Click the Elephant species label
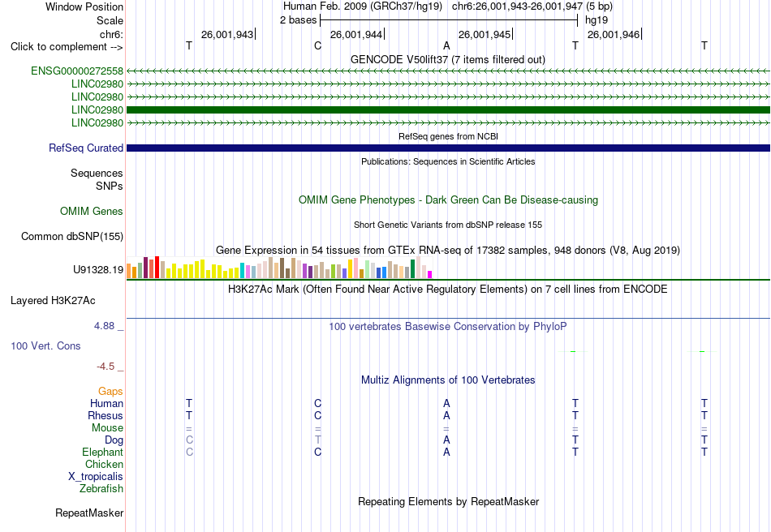This screenshot has height=532, width=771. coord(103,452)
